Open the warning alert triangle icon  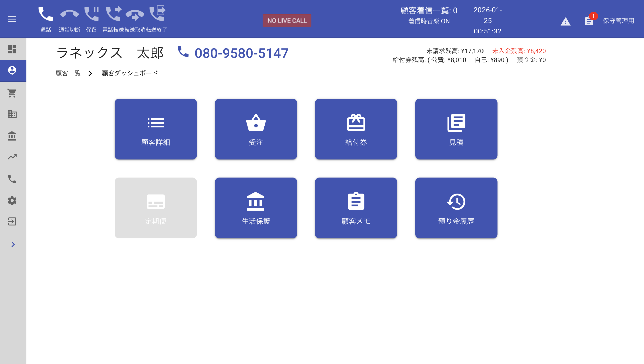point(565,22)
